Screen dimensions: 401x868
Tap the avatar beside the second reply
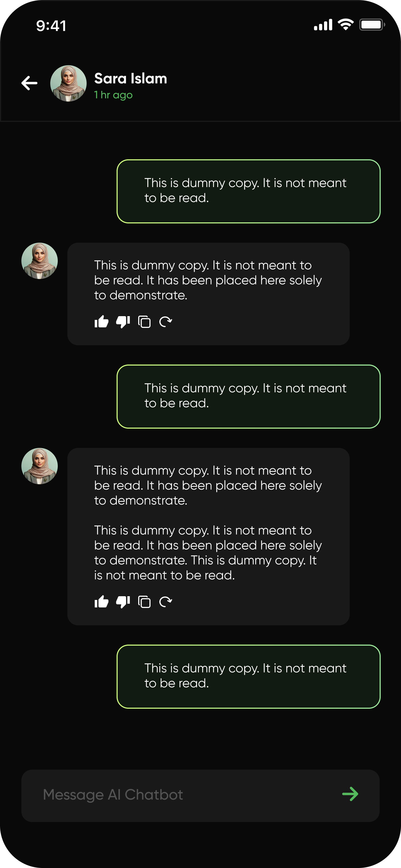pyautogui.click(x=39, y=466)
